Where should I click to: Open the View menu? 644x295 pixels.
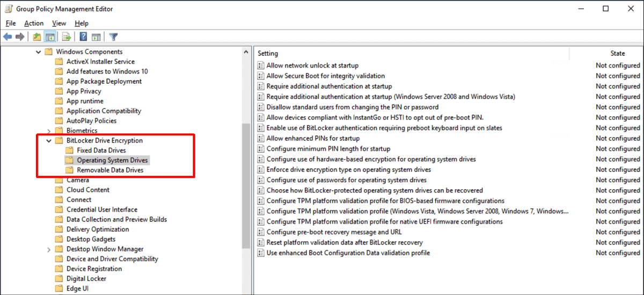59,23
